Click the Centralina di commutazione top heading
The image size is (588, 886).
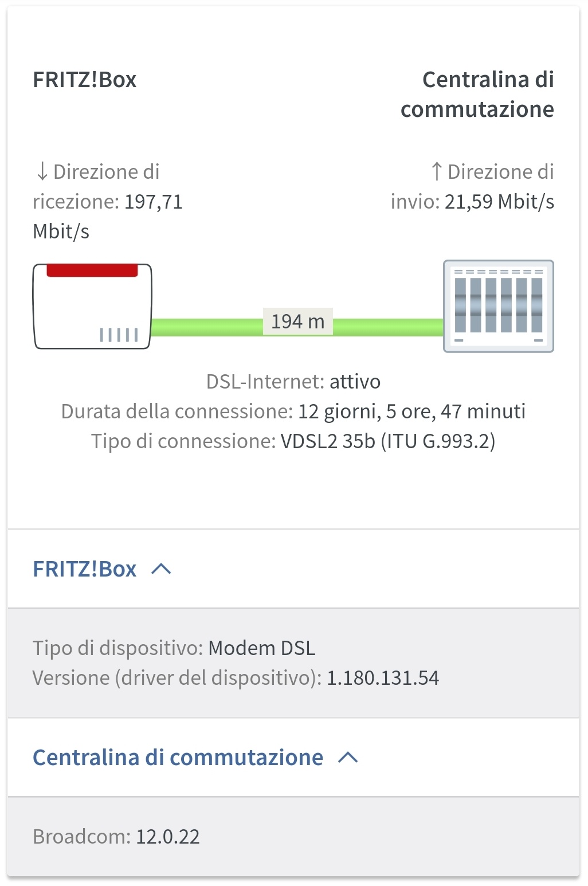477,95
